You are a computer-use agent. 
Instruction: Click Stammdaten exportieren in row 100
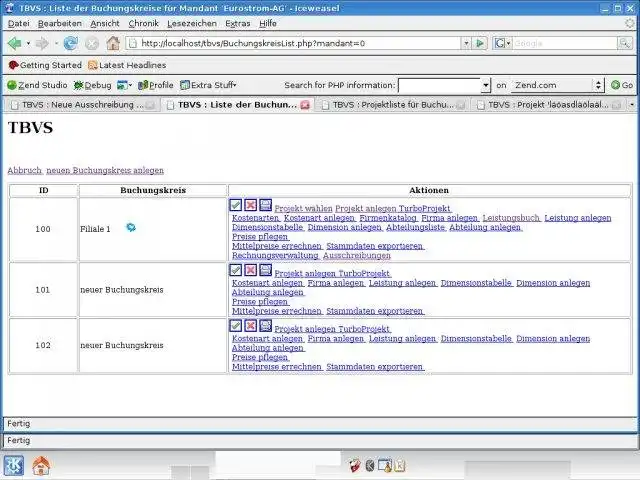(375, 246)
